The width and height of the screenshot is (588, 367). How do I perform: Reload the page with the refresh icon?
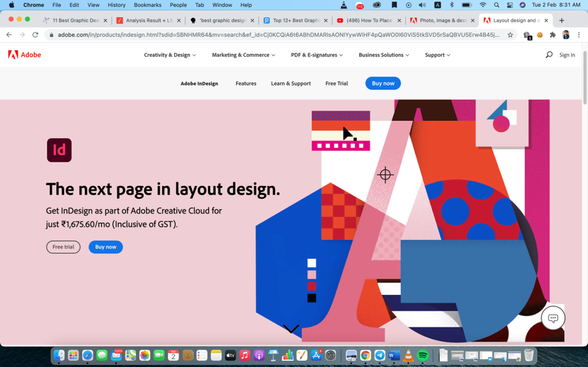click(x=35, y=35)
